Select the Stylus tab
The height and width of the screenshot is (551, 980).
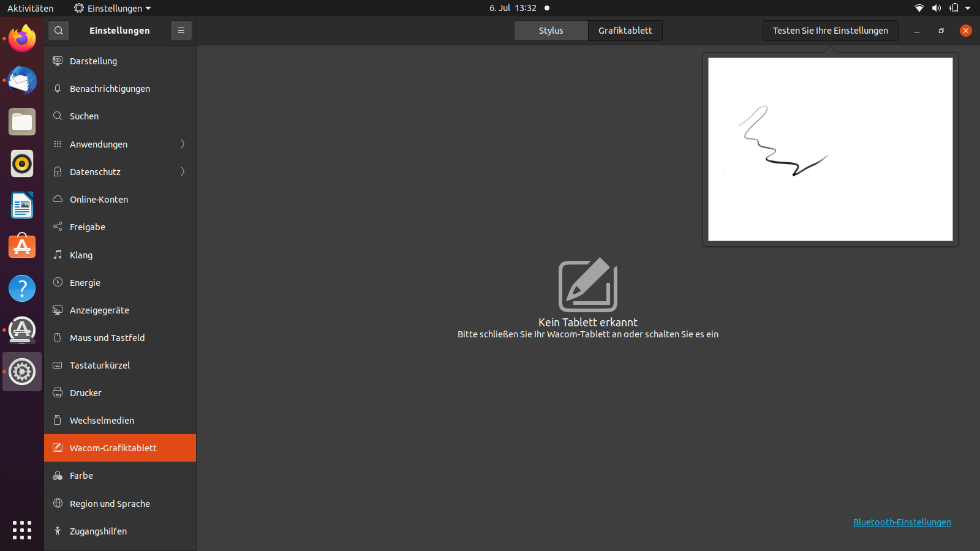pos(550,30)
